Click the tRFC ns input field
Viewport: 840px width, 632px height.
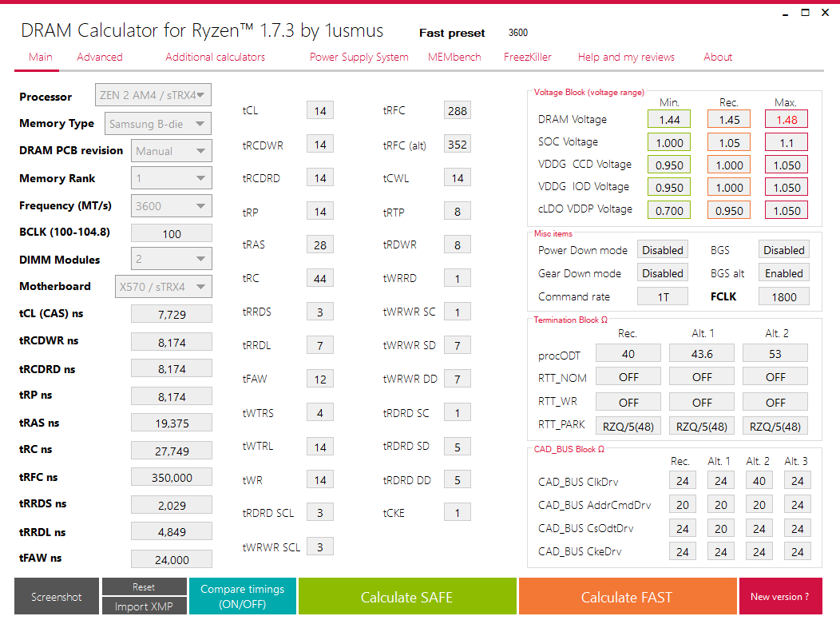point(172,477)
